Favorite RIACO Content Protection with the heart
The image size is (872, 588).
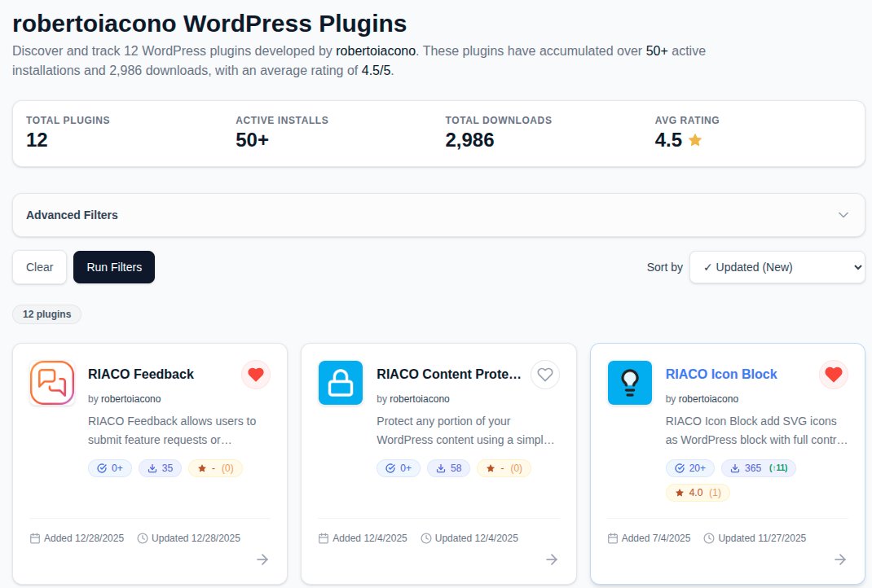[x=545, y=375]
